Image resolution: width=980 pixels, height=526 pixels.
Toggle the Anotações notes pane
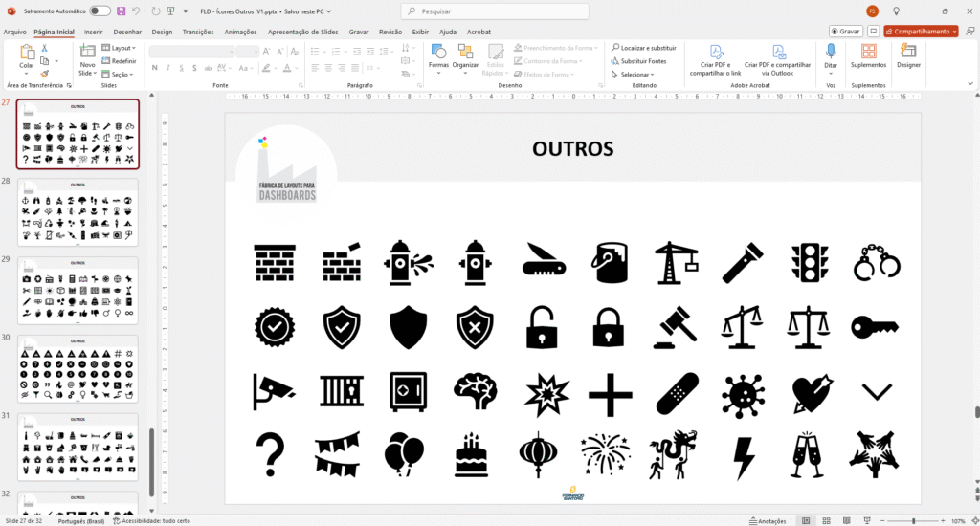click(x=767, y=521)
